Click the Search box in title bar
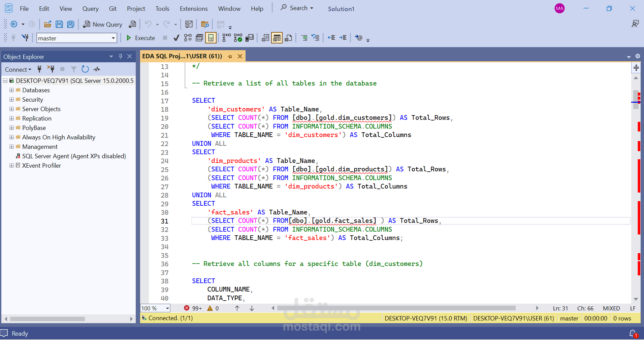The image size is (644, 340). click(297, 8)
